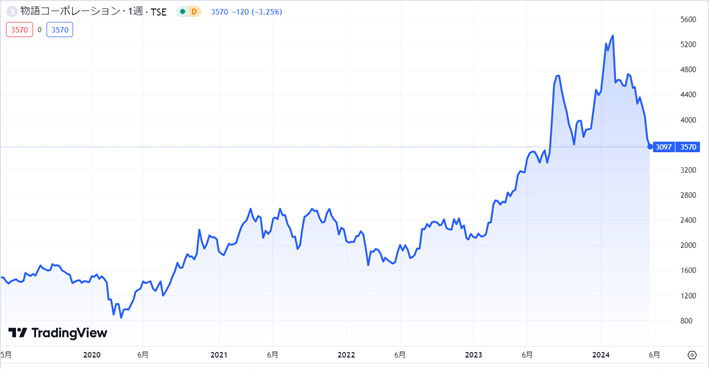Click the 4800 price axis label
This screenshot has width=709, height=369.
[688, 70]
